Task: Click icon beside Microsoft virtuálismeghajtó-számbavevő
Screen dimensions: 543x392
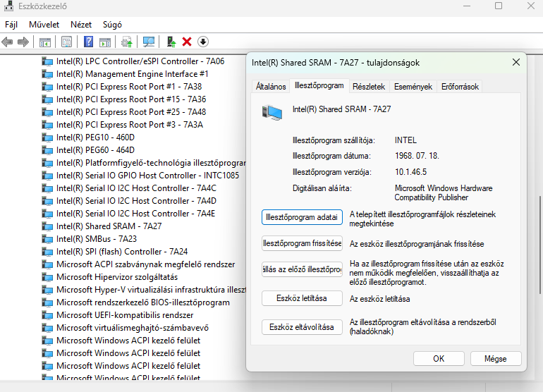Action: click(x=47, y=328)
